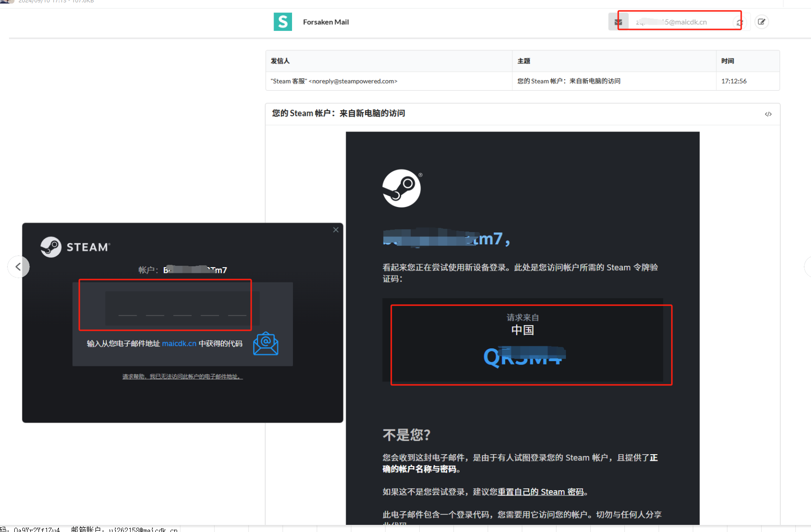Close the Steam login popup
Viewport: 811px width, 532px height.
click(336, 230)
